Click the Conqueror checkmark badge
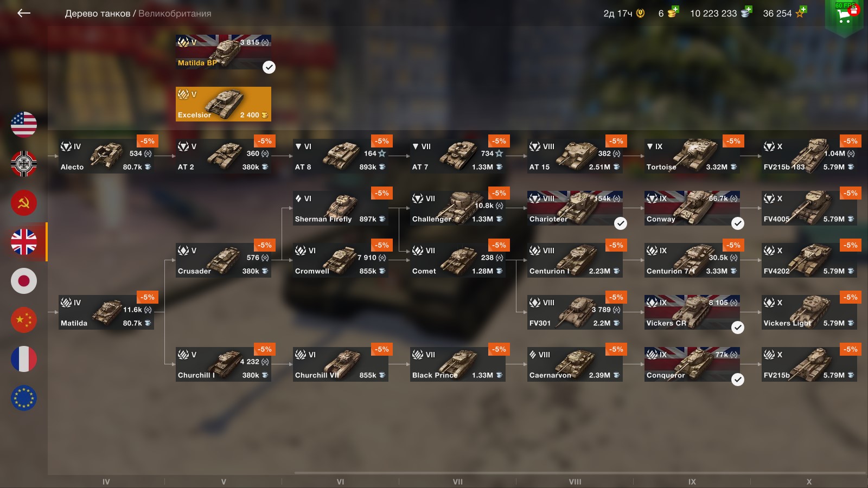The height and width of the screenshot is (488, 868). coord(738,380)
